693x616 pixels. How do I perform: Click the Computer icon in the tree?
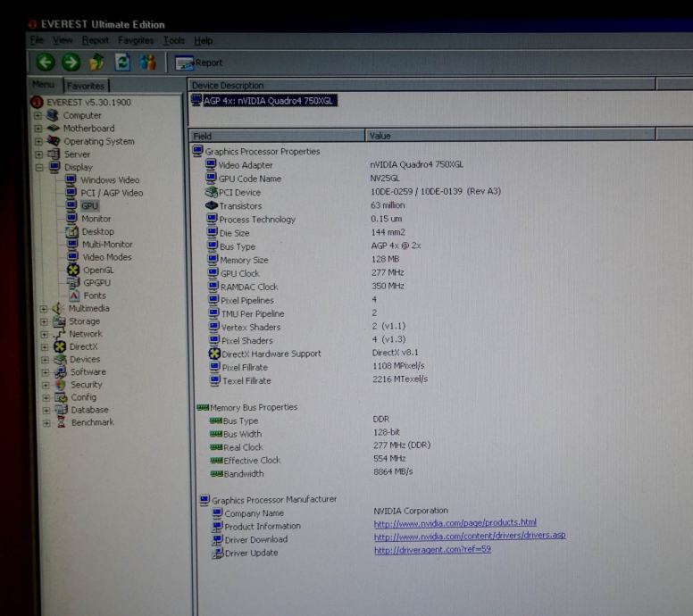tap(53, 115)
